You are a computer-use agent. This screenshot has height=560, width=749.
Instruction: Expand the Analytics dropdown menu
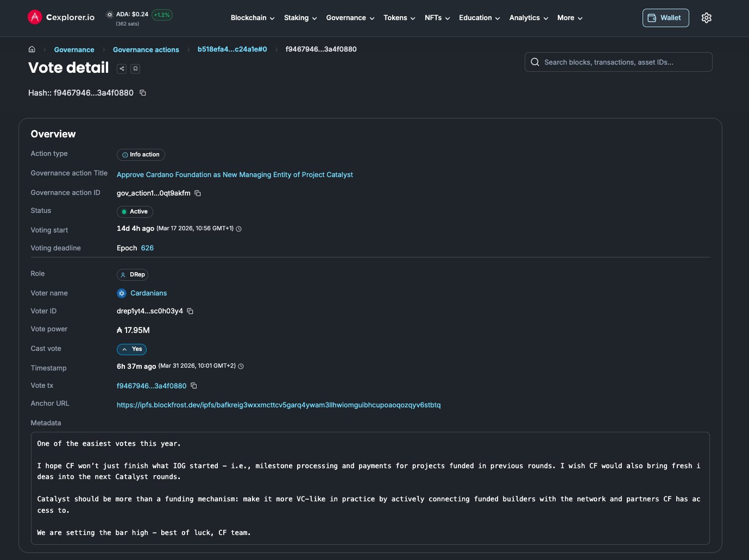tap(528, 18)
